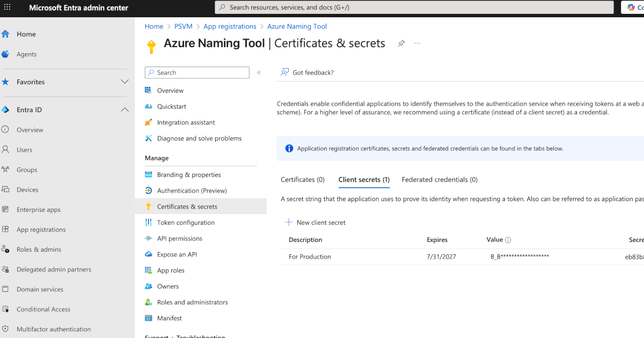Collapse the Entra ID section chevron

[125, 110]
